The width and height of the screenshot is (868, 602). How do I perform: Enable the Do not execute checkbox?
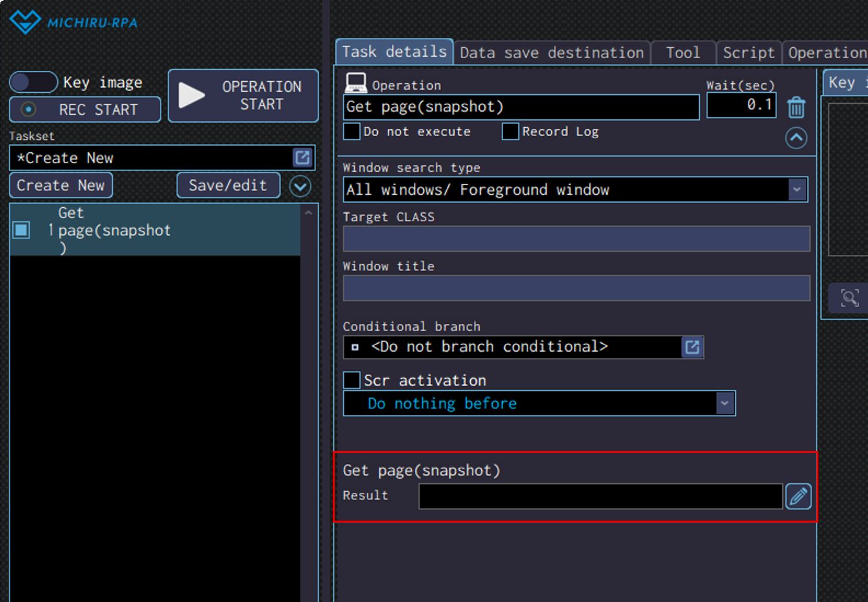pyautogui.click(x=352, y=132)
